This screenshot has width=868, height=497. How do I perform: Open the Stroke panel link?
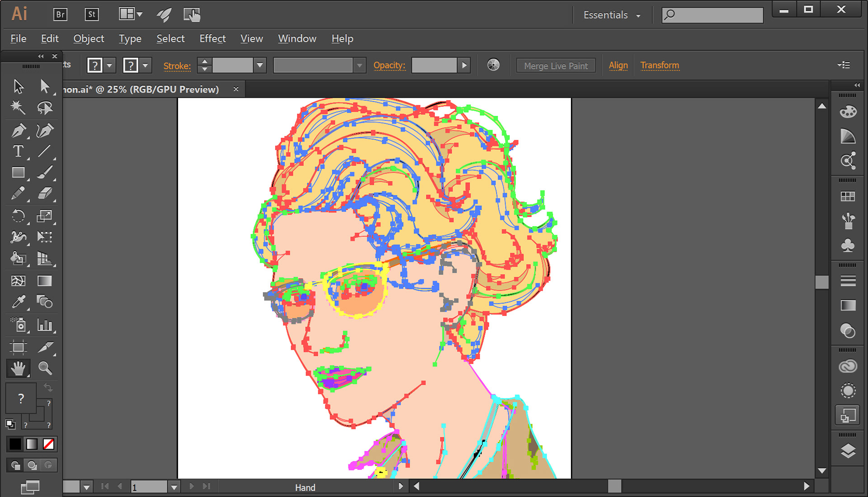click(177, 66)
